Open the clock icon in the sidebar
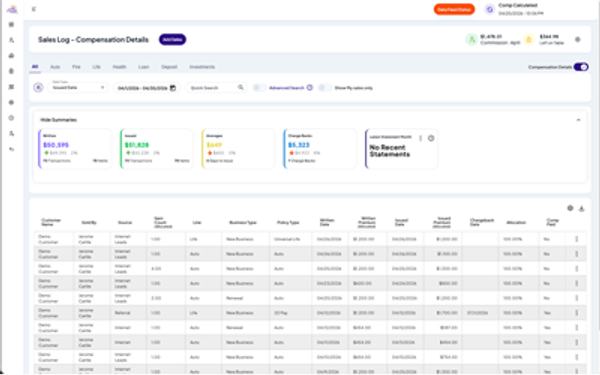Viewport: 600px width, 375px height. point(11,118)
